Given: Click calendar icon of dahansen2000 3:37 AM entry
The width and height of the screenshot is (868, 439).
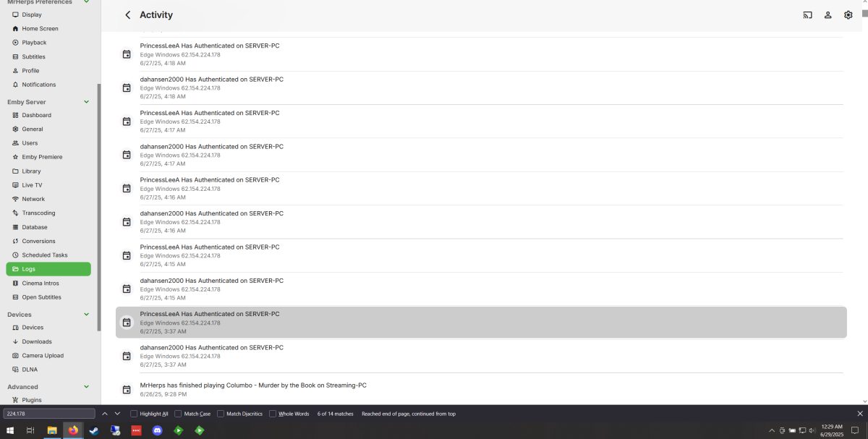Looking at the screenshot, I should point(127,356).
